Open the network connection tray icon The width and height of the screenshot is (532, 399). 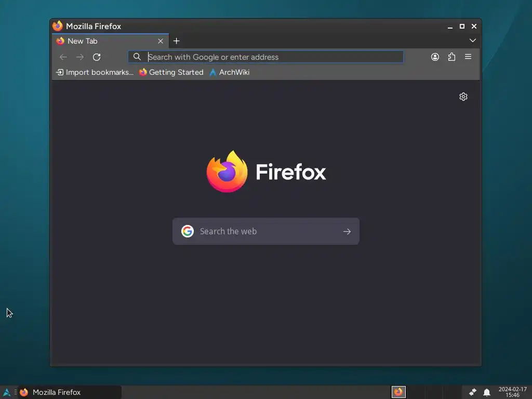point(473,392)
